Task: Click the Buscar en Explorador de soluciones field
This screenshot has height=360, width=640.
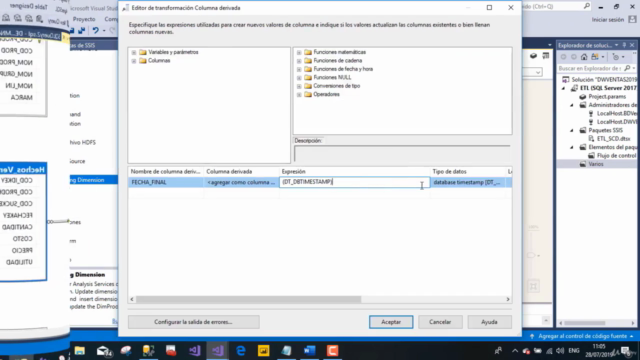Action: (590, 69)
